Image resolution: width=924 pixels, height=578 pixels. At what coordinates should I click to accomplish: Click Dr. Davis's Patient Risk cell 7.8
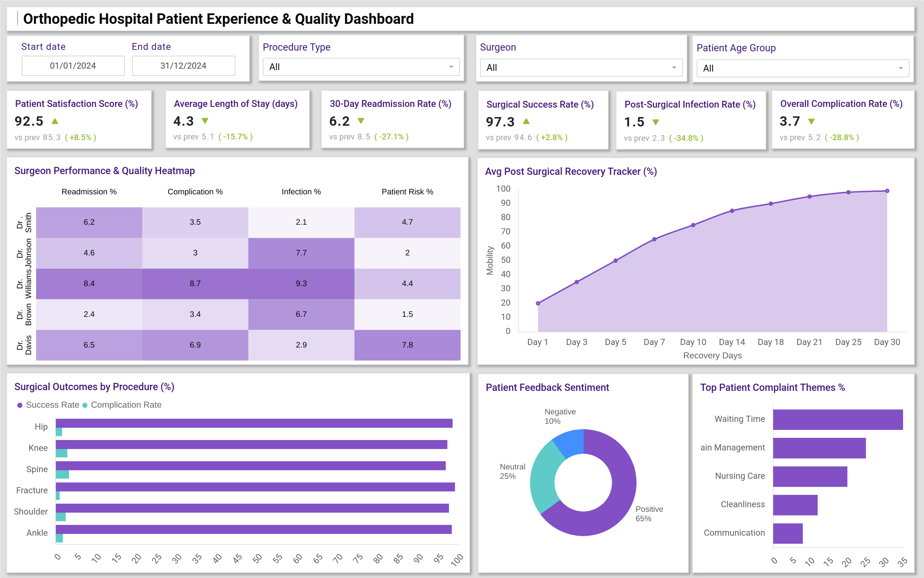(x=407, y=345)
